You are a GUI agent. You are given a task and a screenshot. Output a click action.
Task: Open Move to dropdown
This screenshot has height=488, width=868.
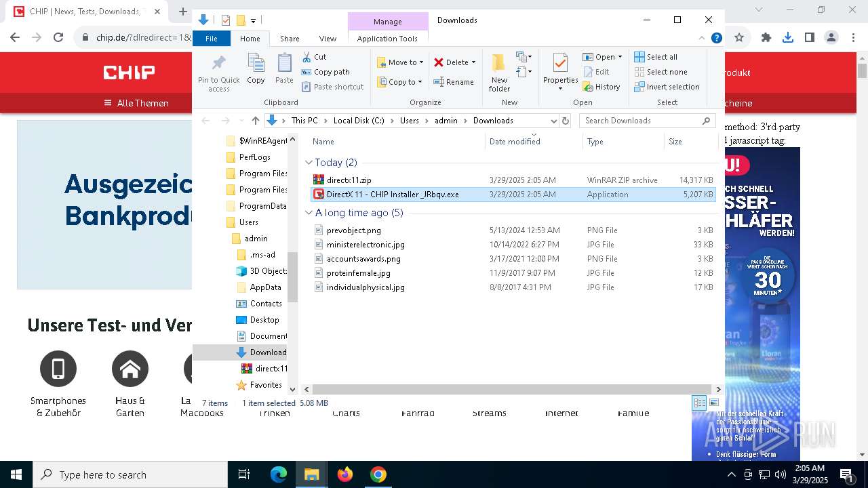coord(400,62)
